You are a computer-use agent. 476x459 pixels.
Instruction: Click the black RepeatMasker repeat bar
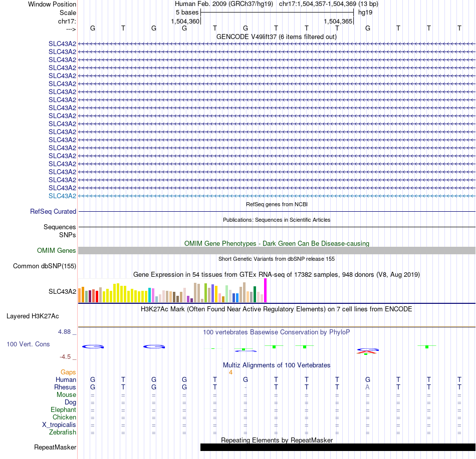pos(338,447)
